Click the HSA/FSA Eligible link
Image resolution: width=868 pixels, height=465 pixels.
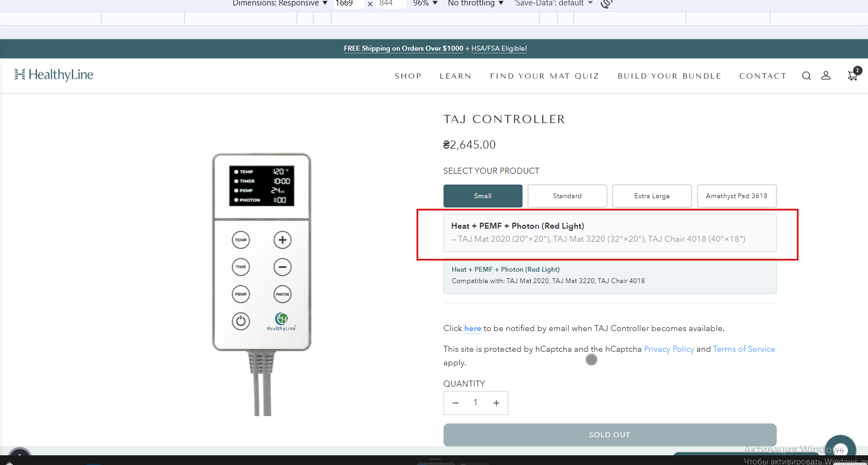[x=499, y=48]
